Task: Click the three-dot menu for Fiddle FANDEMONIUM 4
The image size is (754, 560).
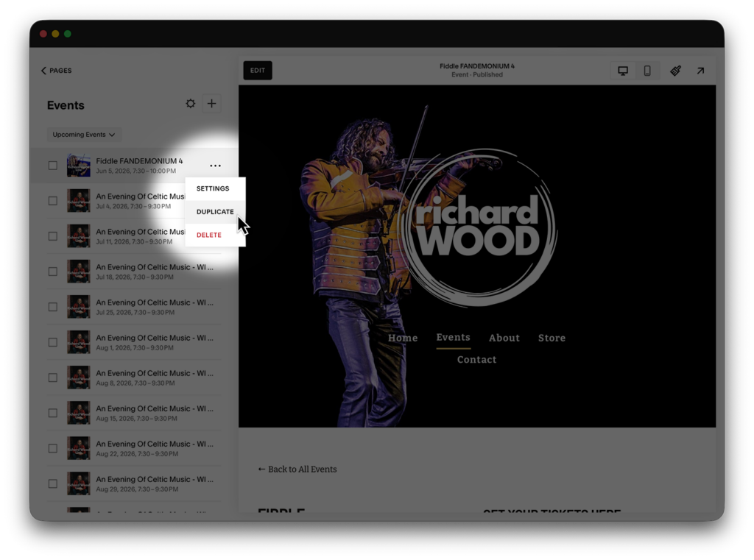Action: click(x=215, y=166)
